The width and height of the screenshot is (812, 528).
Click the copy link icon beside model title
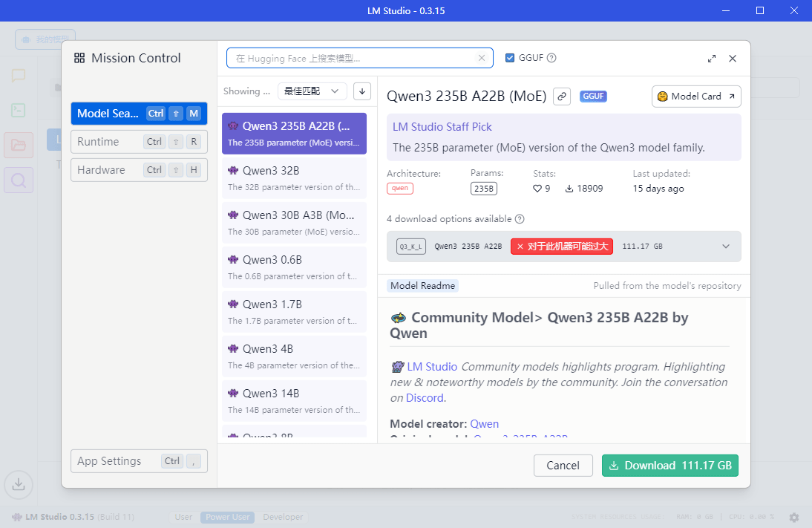tap(562, 97)
